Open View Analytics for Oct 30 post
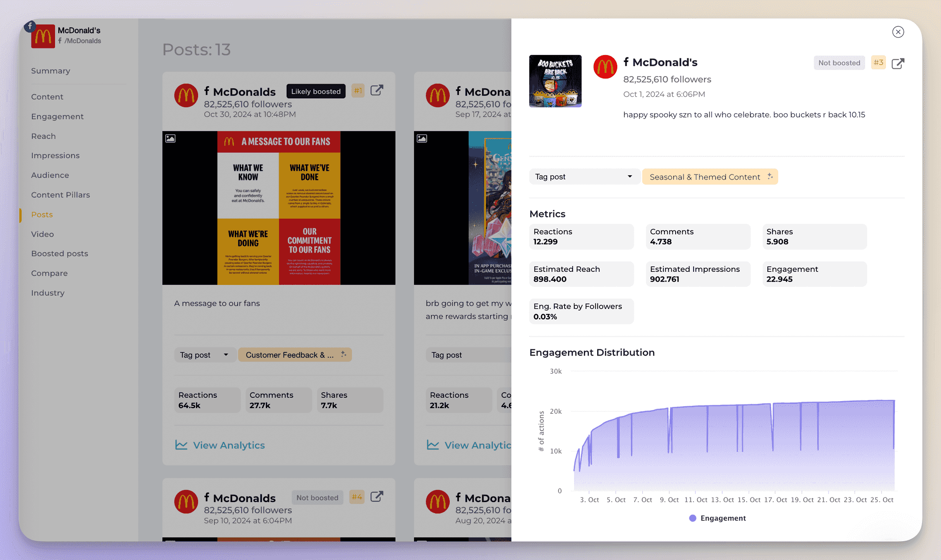Viewport: 941px width, 560px height. pyautogui.click(x=229, y=445)
